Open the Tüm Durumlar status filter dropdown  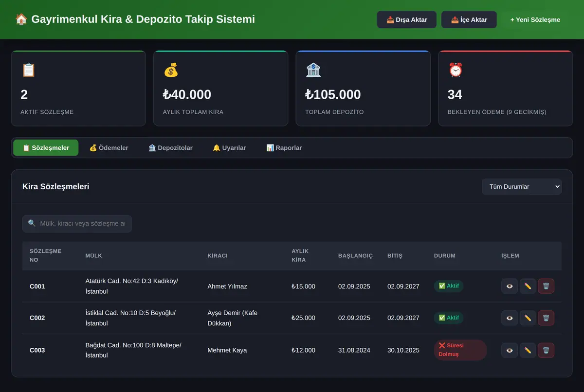[x=522, y=187]
